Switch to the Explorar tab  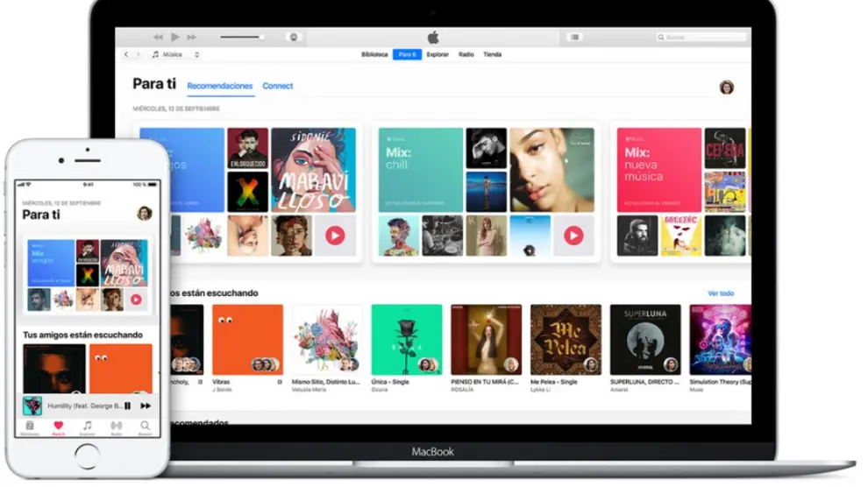(438, 54)
